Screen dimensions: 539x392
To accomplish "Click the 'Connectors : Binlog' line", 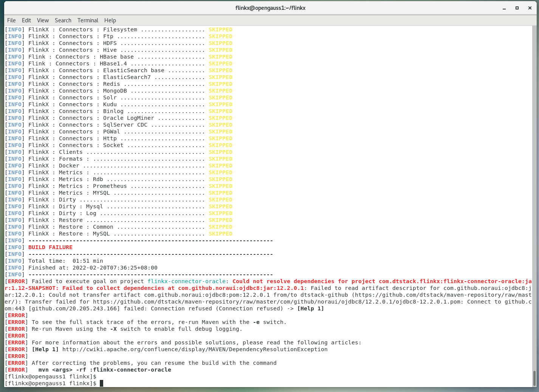I will (119, 111).
